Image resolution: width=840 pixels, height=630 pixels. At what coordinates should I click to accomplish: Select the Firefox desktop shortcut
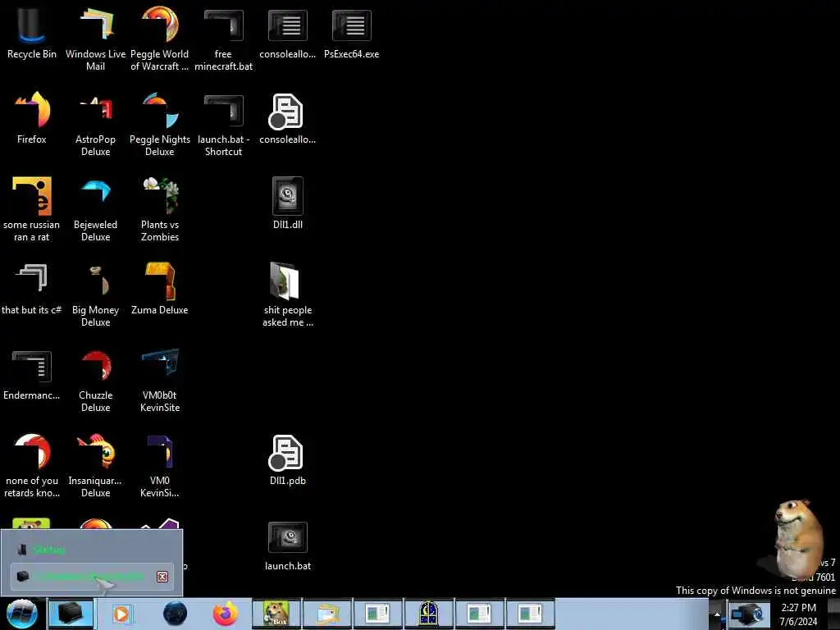click(32, 118)
